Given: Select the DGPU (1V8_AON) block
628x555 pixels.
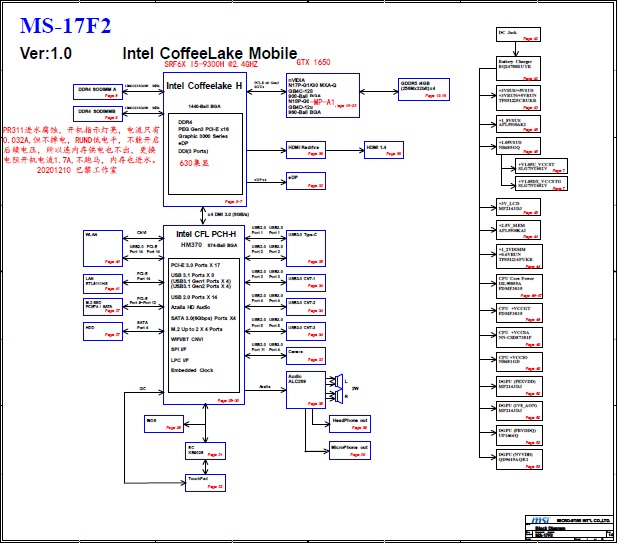Looking at the screenshot, I should pos(519,411).
